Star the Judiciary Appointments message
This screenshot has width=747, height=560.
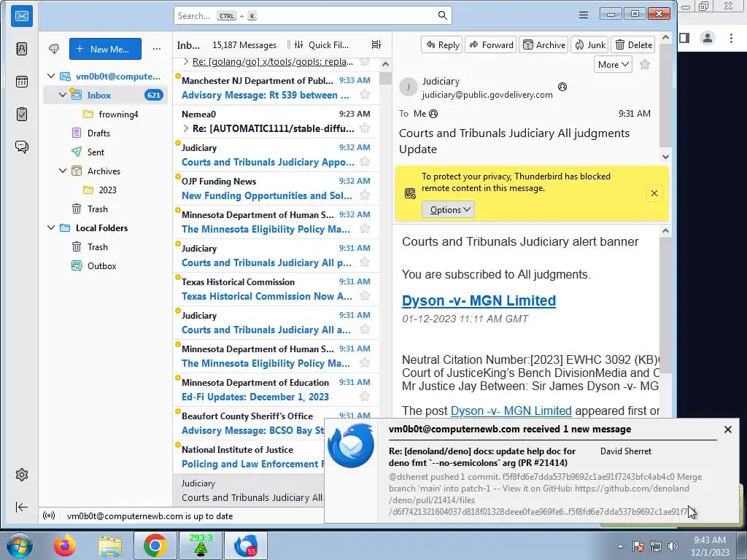point(365,162)
